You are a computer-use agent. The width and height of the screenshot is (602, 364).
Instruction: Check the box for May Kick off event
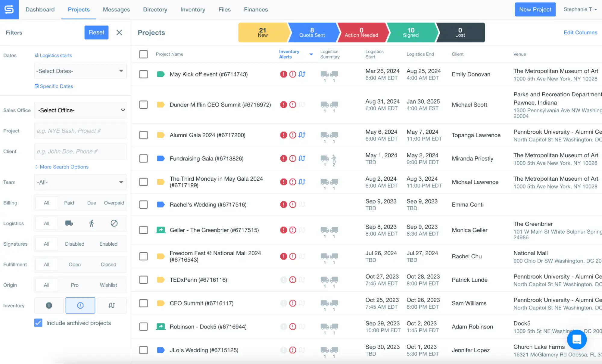coord(143,74)
